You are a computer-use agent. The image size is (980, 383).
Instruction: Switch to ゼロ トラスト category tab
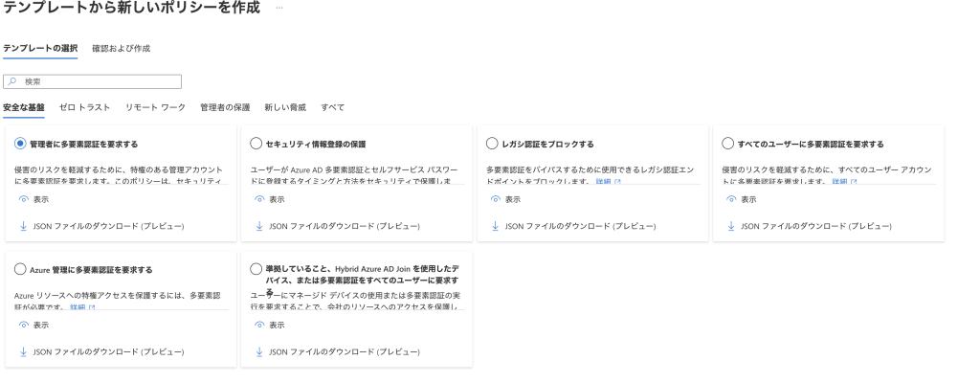click(84, 107)
